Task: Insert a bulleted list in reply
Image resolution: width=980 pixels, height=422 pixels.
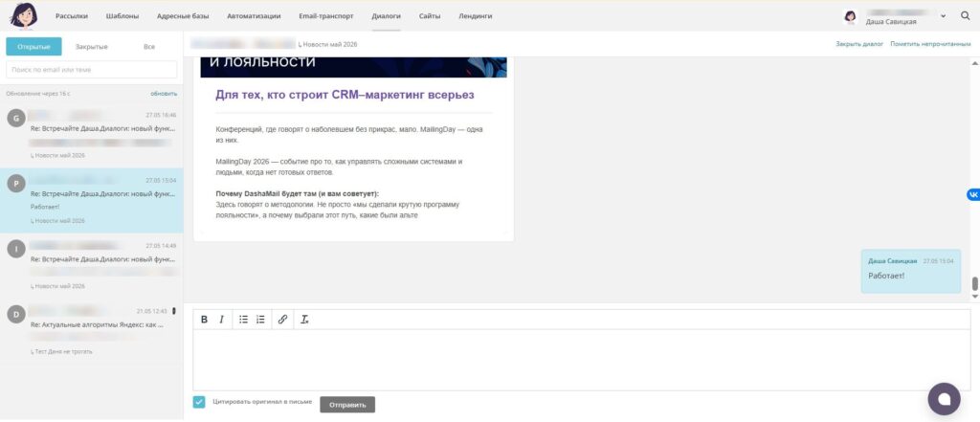Action: [x=244, y=320]
